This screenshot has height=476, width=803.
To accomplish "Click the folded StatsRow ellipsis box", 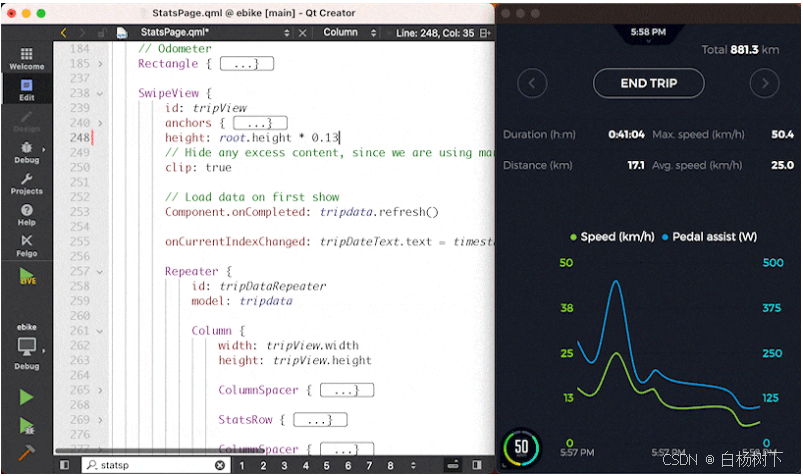I will pyautogui.click(x=320, y=420).
